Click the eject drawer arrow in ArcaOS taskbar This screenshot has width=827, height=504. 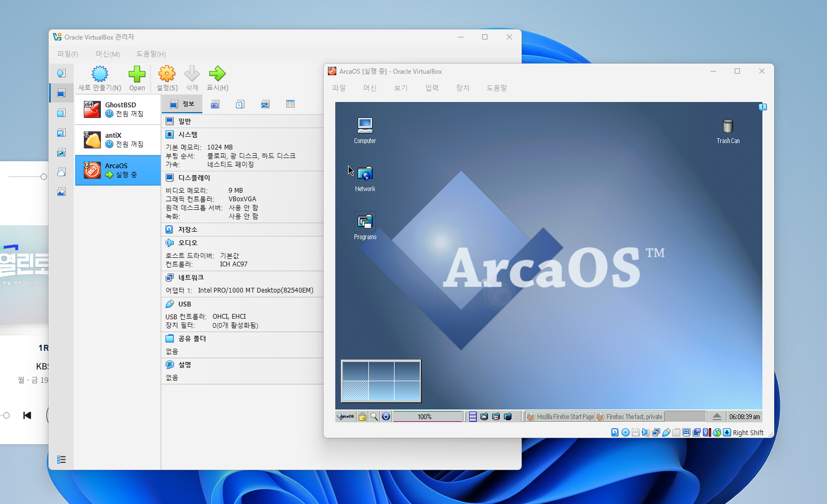point(716,417)
